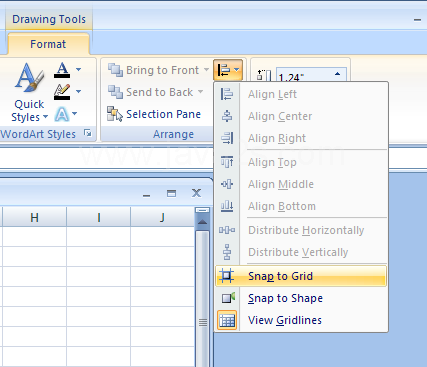Image resolution: width=427 pixels, height=367 pixels.
Task: Select Align Bottom menu entry
Action: point(302,206)
